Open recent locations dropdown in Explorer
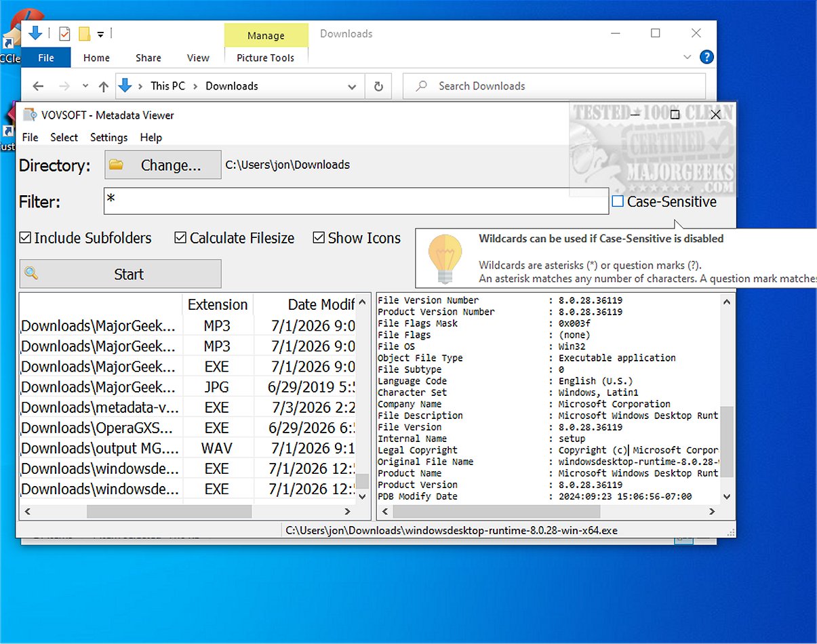 pyautogui.click(x=85, y=86)
